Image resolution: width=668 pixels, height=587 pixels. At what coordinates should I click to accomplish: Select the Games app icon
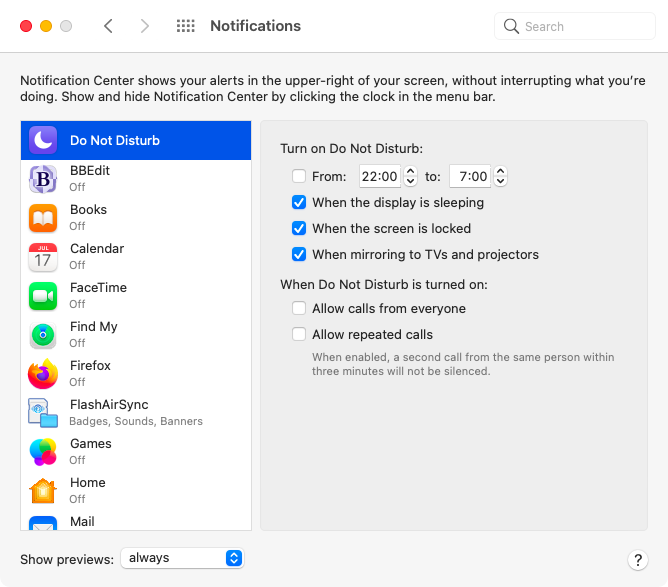tap(43, 452)
